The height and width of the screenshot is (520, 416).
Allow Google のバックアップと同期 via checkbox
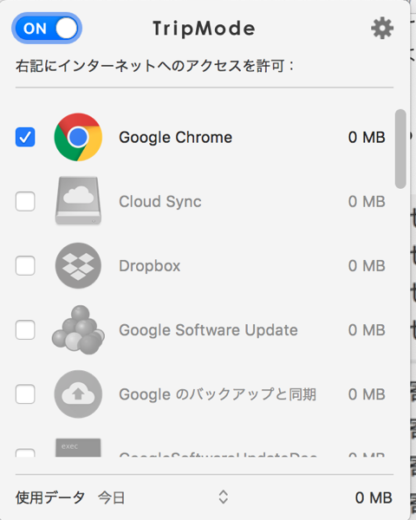tap(25, 394)
